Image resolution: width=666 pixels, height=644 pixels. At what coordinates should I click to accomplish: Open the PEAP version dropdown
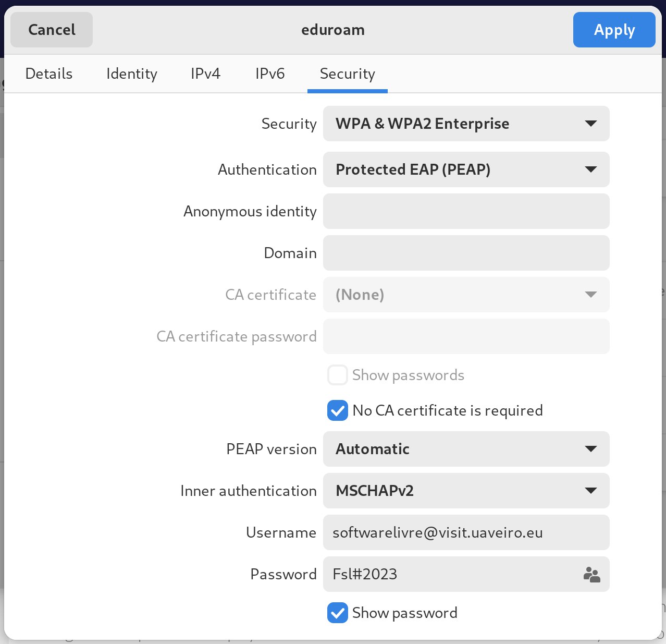(x=466, y=449)
